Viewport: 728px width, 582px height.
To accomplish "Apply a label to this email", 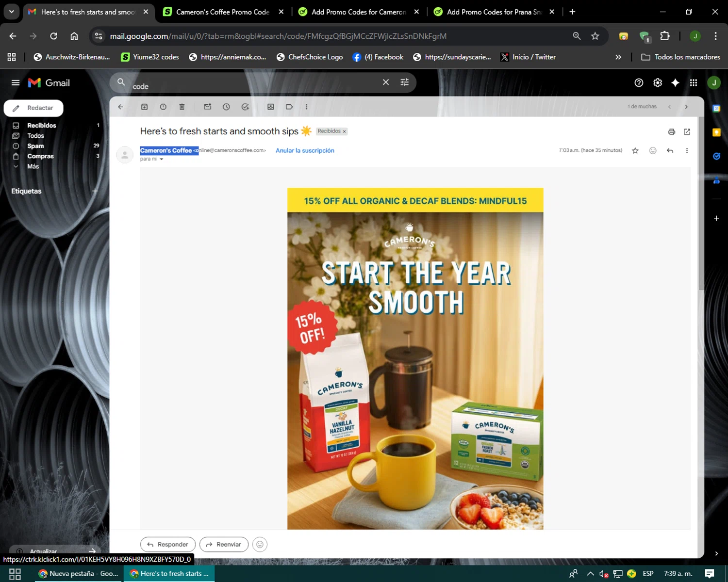I will click(289, 107).
